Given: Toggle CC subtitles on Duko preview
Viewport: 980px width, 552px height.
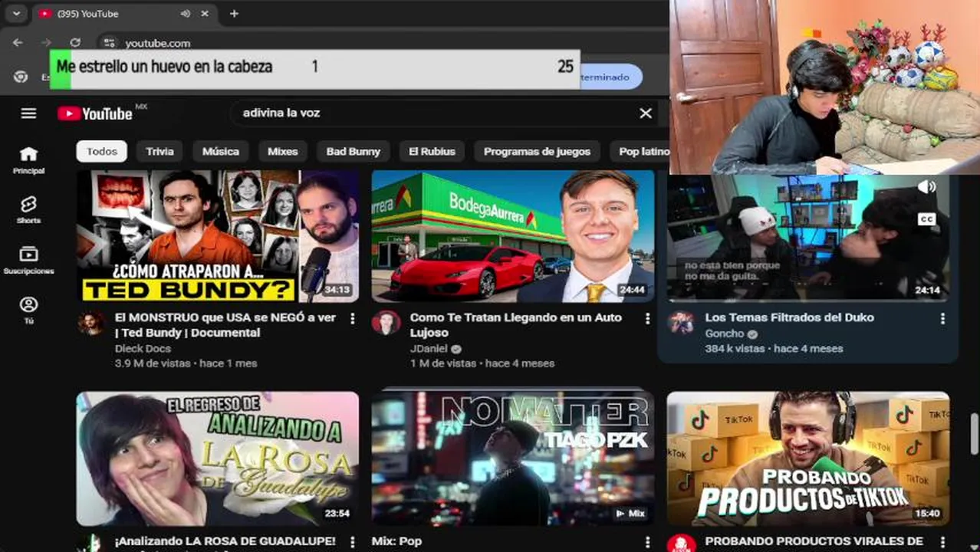Looking at the screenshot, I should (926, 219).
